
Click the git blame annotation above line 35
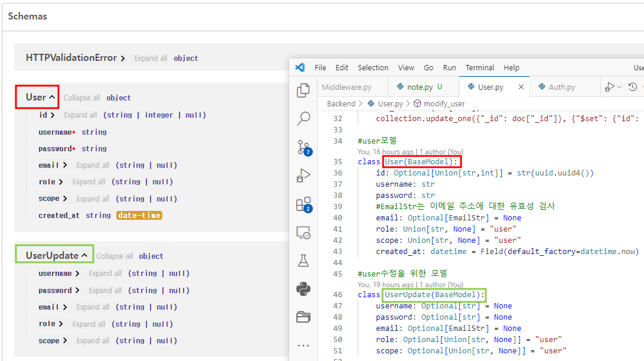[x=410, y=152]
